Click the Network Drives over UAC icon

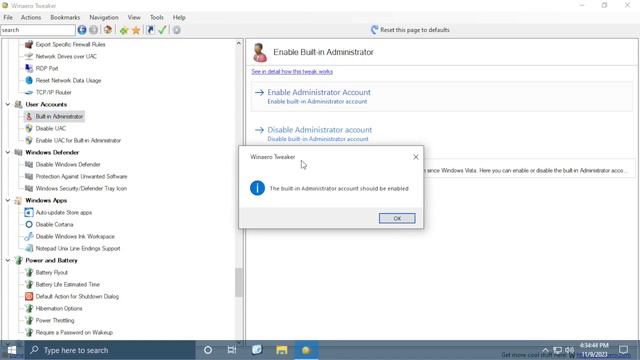[29, 56]
